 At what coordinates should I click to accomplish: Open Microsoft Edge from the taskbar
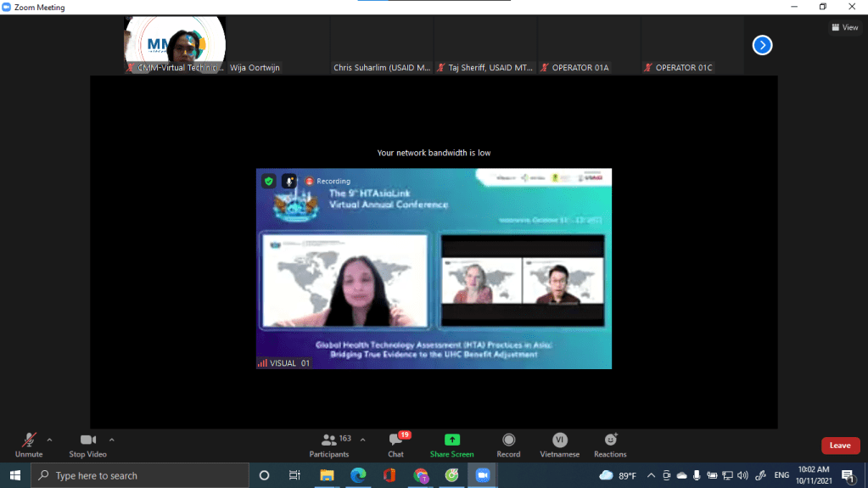point(358,475)
